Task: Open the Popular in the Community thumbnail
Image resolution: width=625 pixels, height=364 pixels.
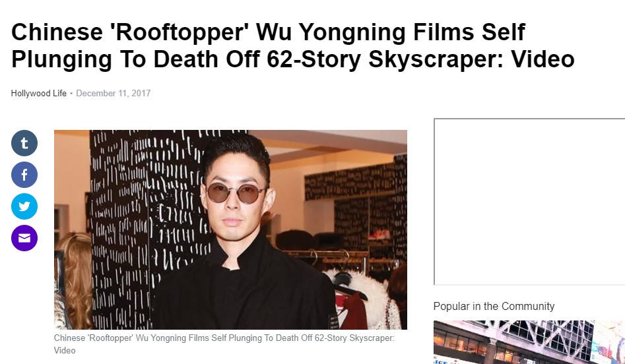Action: [529, 342]
